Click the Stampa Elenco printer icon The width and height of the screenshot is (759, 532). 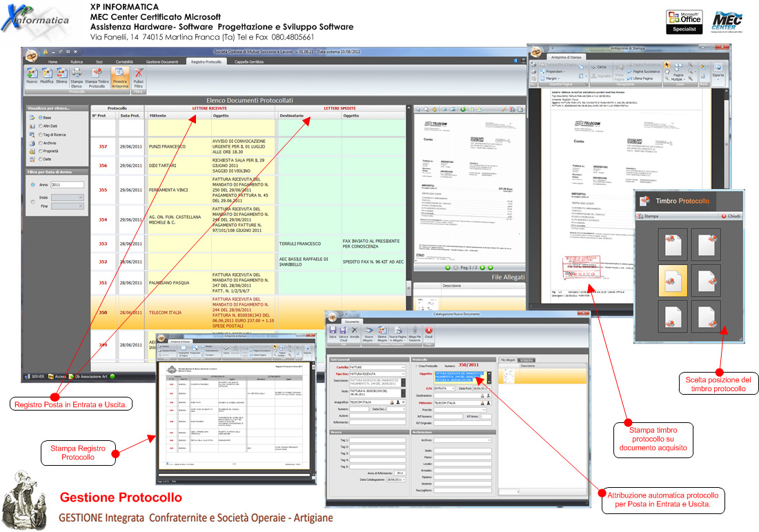pyautogui.click(x=77, y=74)
